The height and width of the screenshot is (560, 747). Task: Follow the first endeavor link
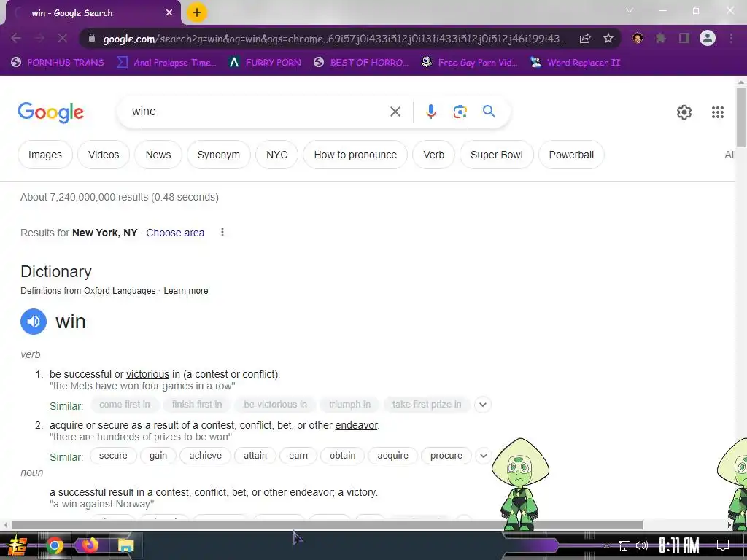356,425
